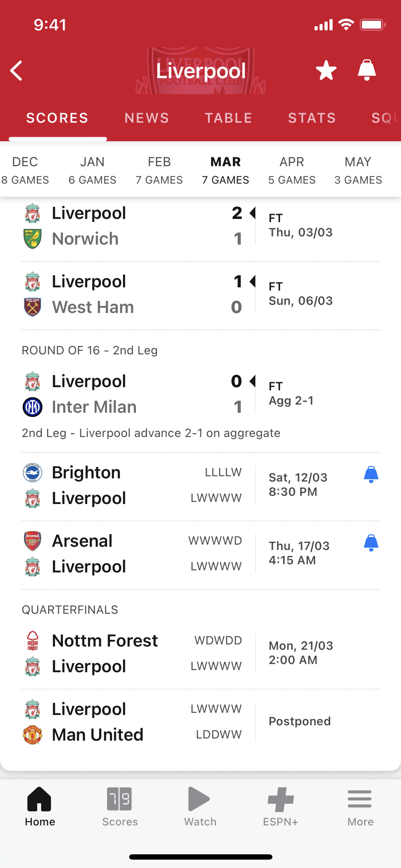Open the More menu in bottom bar
Image resolution: width=401 pixels, height=868 pixels.
(360, 807)
